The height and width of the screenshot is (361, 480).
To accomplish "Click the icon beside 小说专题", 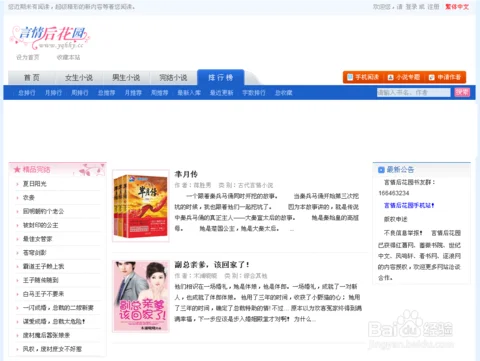I will pyautogui.click(x=391, y=77).
